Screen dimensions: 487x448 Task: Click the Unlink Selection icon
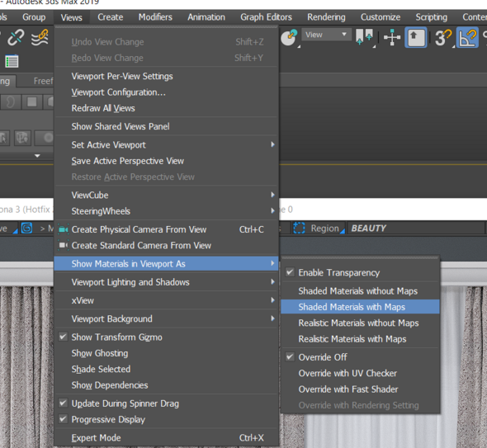click(16, 38)
